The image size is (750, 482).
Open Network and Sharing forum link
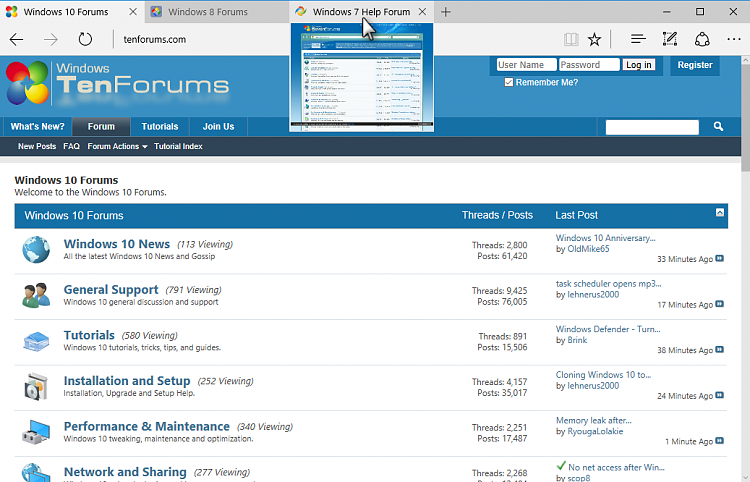click(125, 472)
